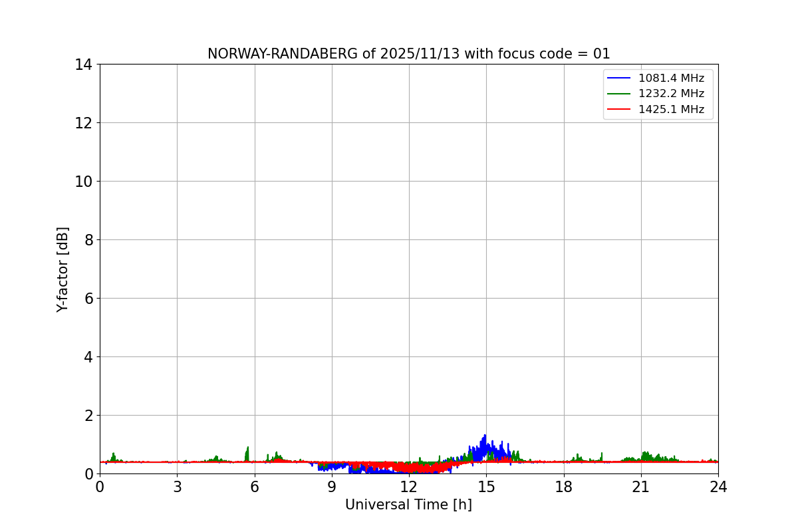Click y-axis tick label 14
The image size is (798, 532).
click(84, 65)
